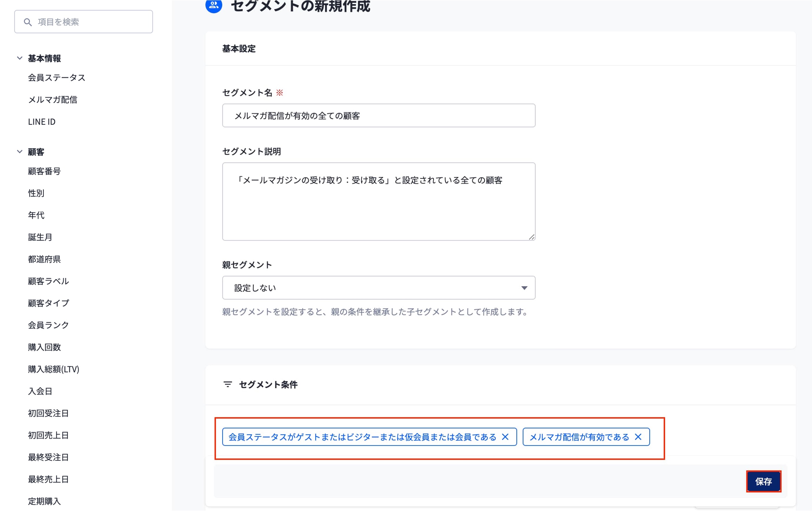This screenshot has height=517, width=812.
Task: Click the 保存 button
Action: (x=763, y=482)
